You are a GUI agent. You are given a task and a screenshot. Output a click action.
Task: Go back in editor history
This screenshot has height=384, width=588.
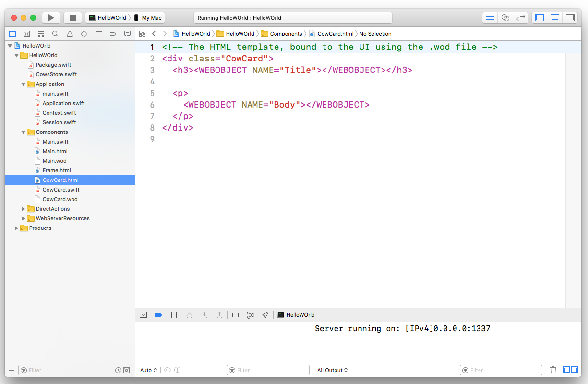point(154,34)
